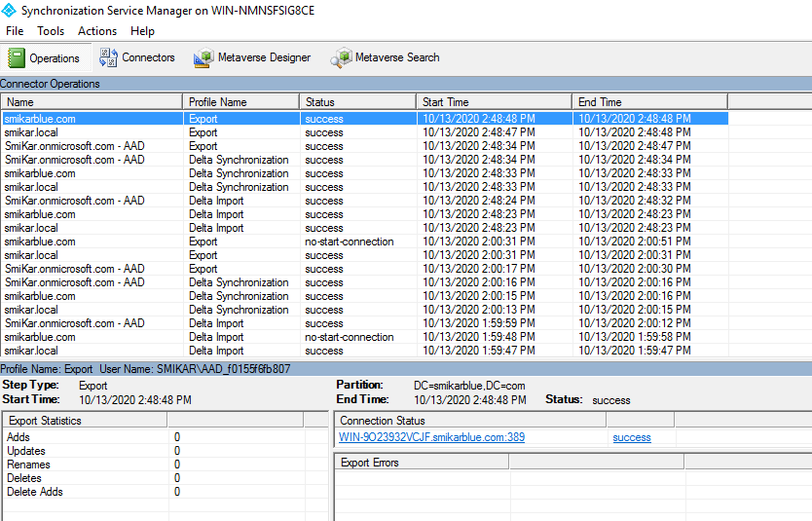Click the Synchronization Service Manager title icon
812x521 pixels.
point(9,11)
